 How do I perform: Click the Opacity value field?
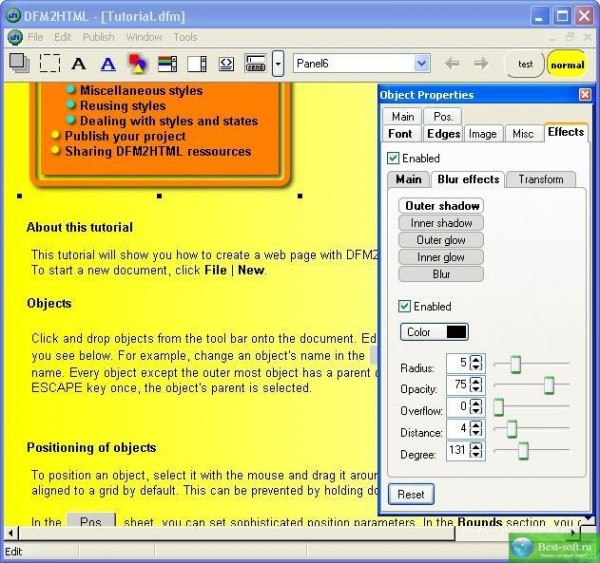tap(457, 385)
